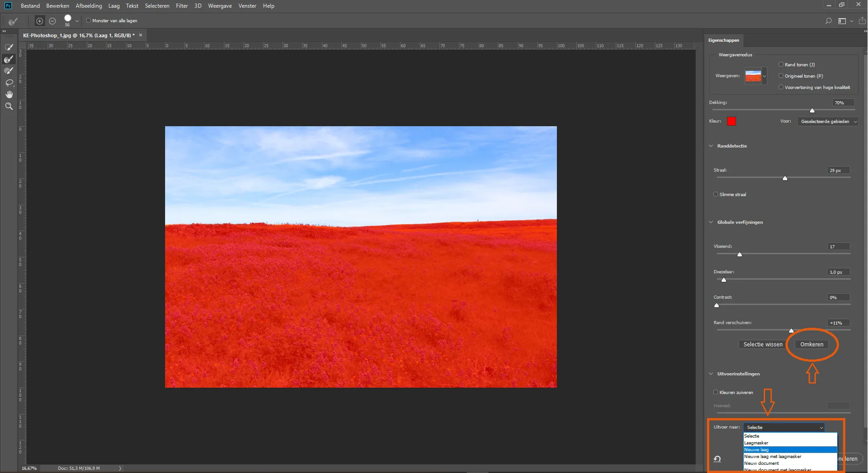Collapse the Uitvoerinstellingen section
The width and height of the screenshot is (868, 473).
tap(711, 374)
